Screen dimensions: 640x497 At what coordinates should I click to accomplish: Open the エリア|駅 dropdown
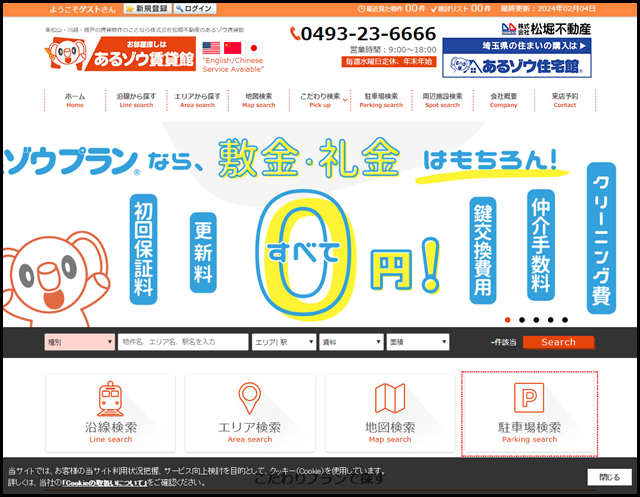[284, 342]
